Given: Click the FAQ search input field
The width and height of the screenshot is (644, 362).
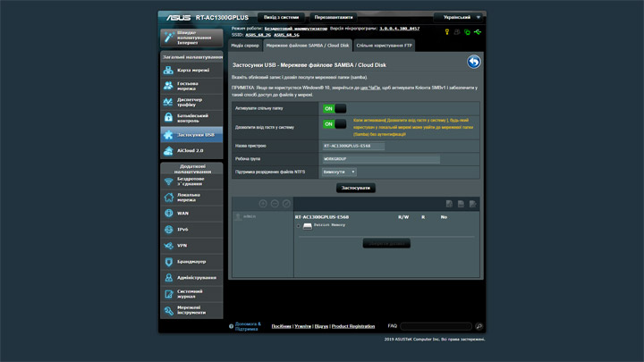Looking at the screenshot, I should [436, 326].
